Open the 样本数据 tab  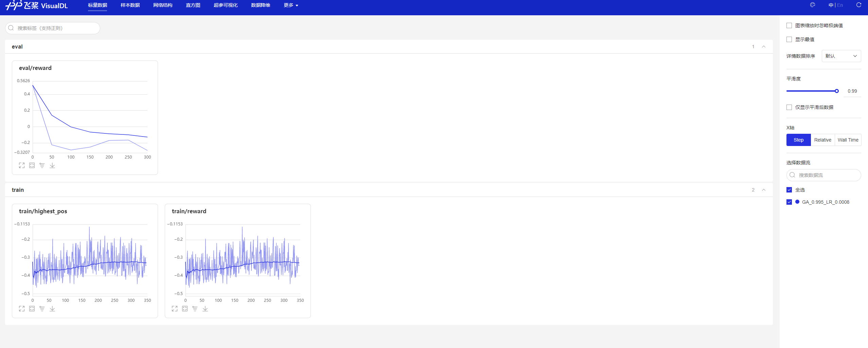coord(130,5)
